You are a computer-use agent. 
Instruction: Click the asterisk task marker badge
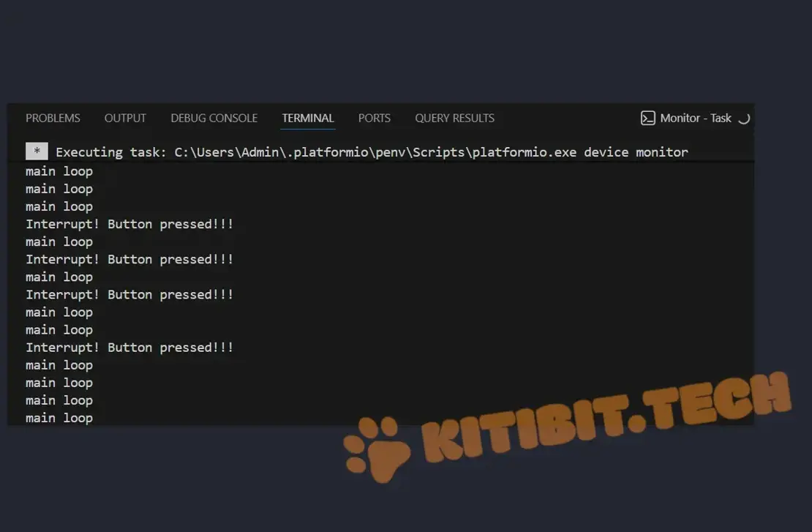pos(37,152)
